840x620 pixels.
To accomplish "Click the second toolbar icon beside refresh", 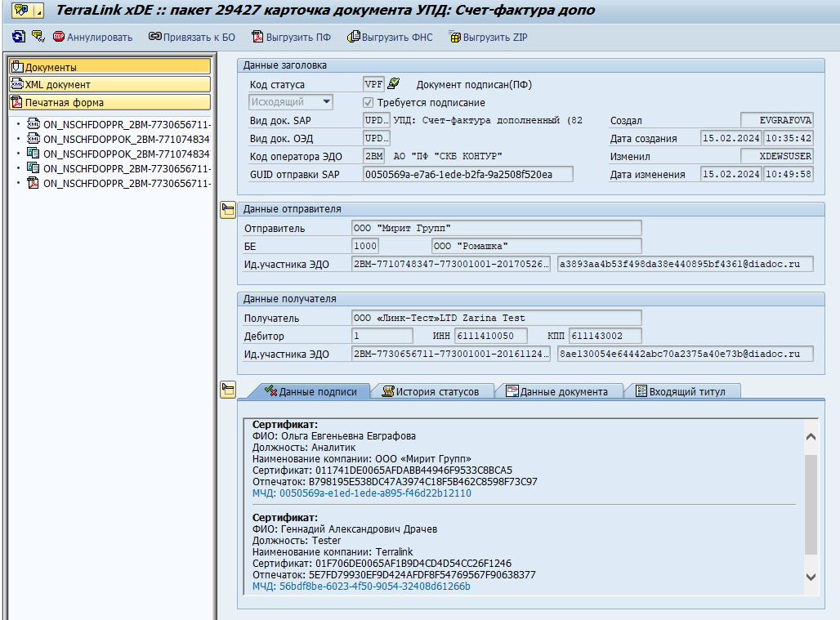I will point(38,37).
